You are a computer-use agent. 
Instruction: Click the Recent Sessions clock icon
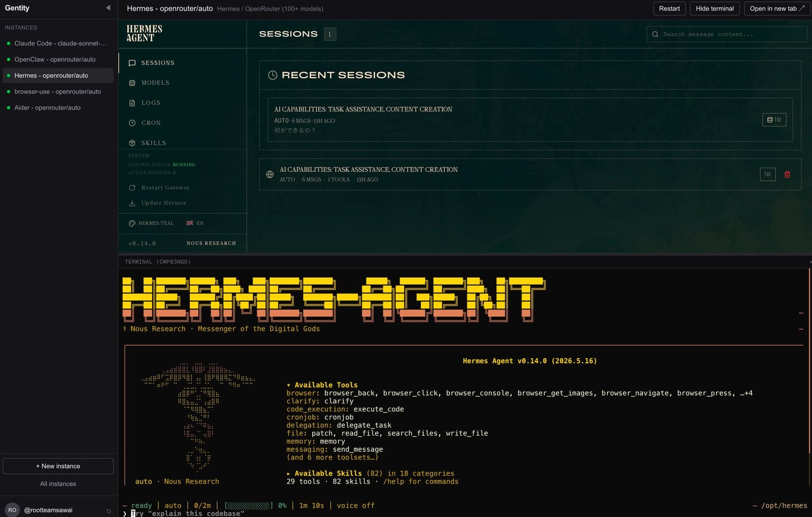pos(273,75)
